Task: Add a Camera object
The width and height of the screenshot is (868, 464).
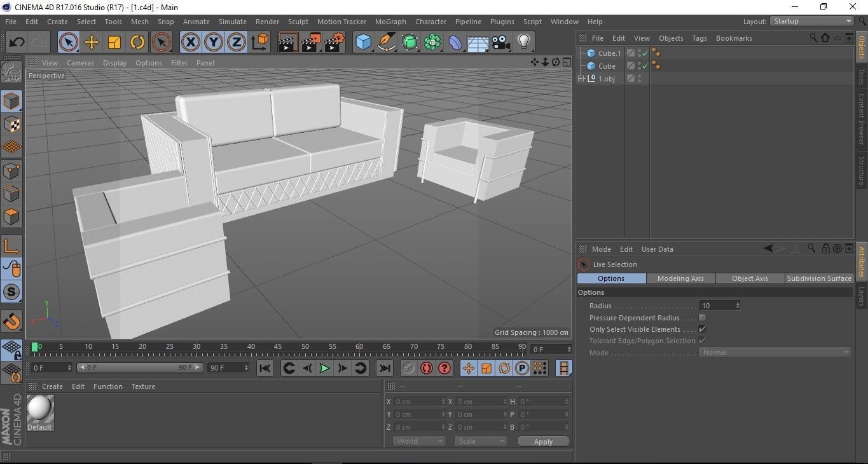Action: [x=500, y=43]
